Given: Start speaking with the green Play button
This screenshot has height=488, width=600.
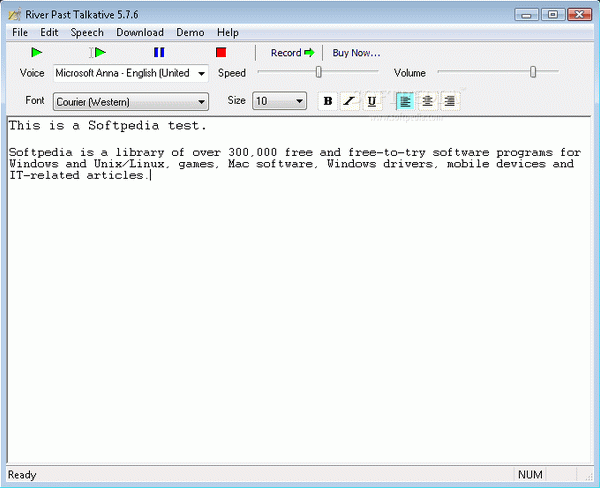Looking at the screenshot, I should 36,52.
